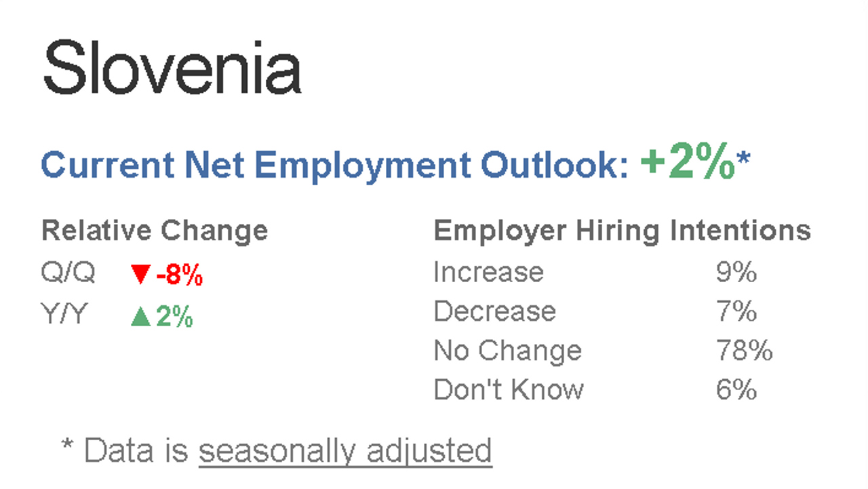Click the Employer Hiring Intentions heading
Screen dimensions: 868x489
click(622, 231)
